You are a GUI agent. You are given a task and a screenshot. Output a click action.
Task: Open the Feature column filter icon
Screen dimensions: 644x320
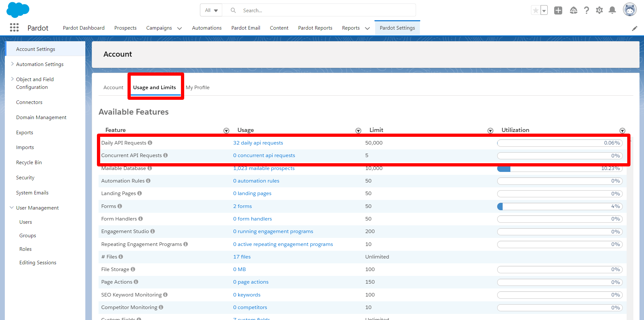click(226, 130)
